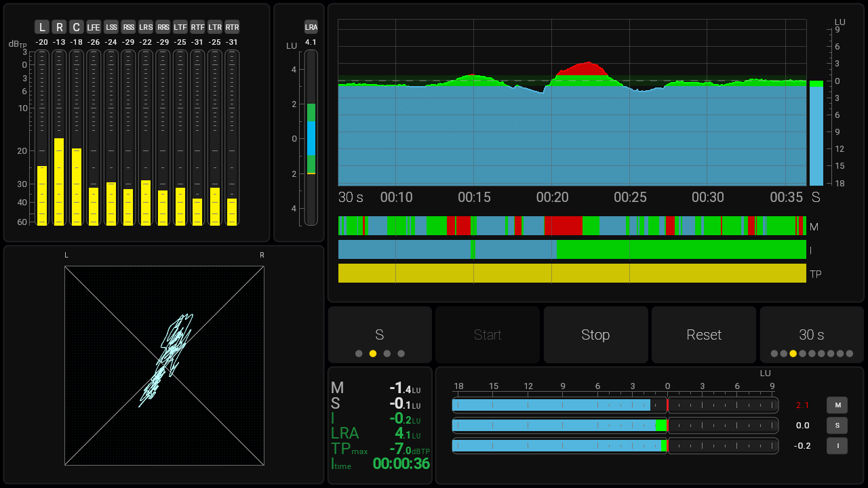
Task: Click the yellow TP history bar
Action: [x=572, y=273]
